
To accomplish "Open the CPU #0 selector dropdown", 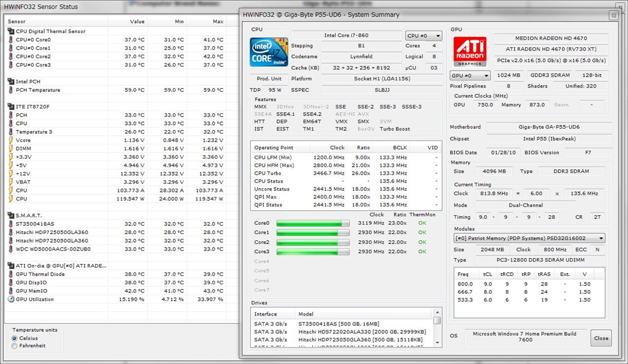I will point(423,36).
